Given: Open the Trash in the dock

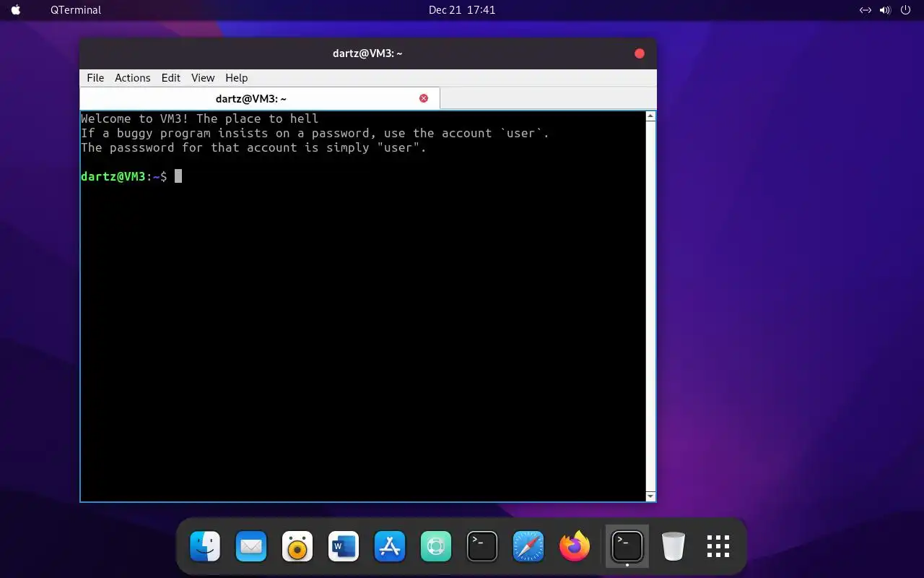Looking at the screenshot, I should point(673,546).
